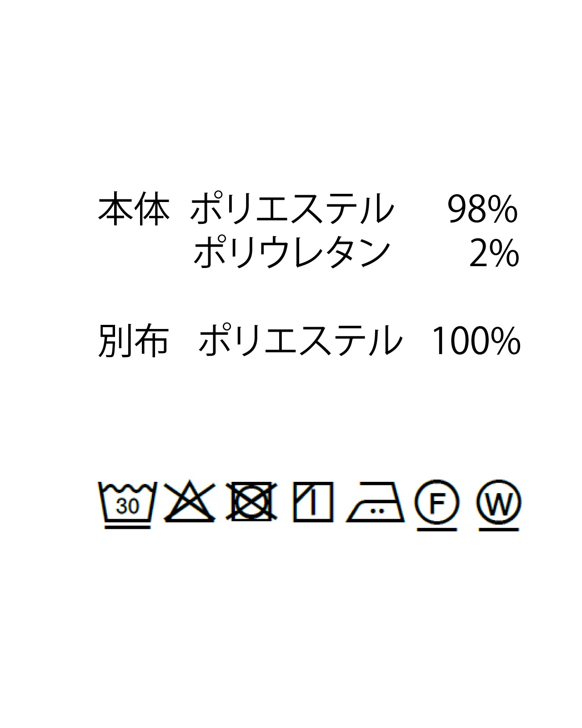The image size is (582, 728).
Task: Click the circled F dry-clean symbol
Action: (436, 502)
